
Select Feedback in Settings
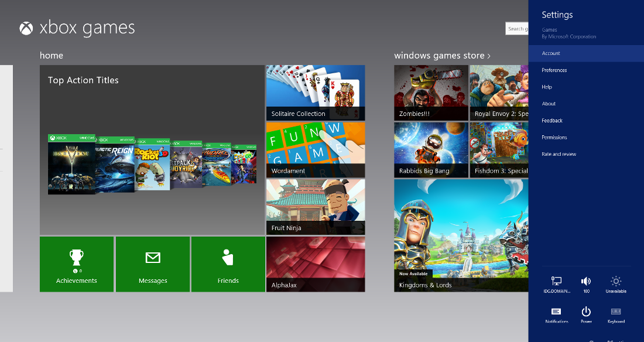[x=552, y=121]
